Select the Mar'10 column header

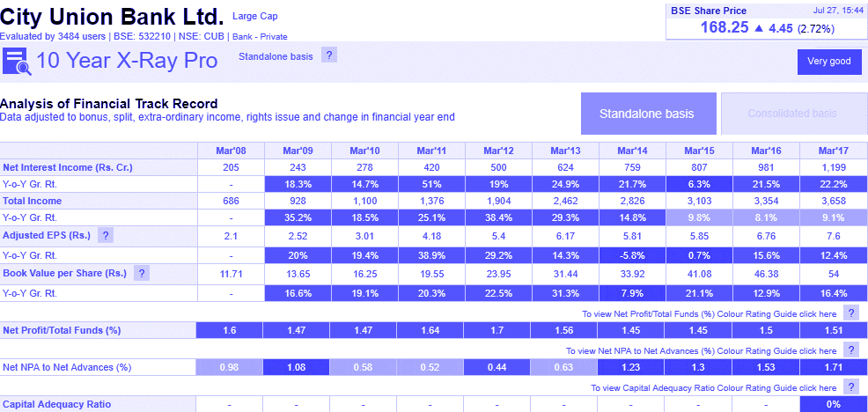pos(364,151)
